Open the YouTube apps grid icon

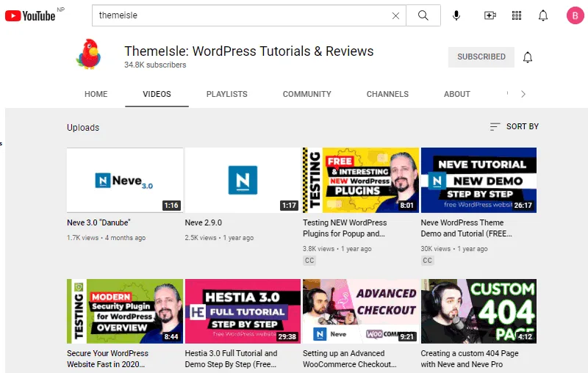point(517,15)
